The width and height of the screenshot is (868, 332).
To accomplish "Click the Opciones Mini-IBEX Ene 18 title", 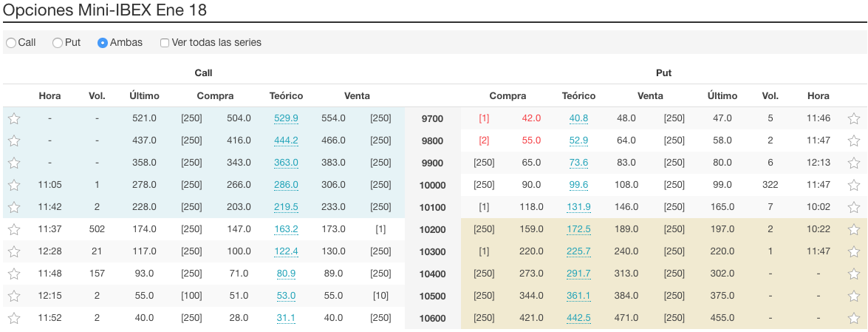I will (x=105, y=10).
